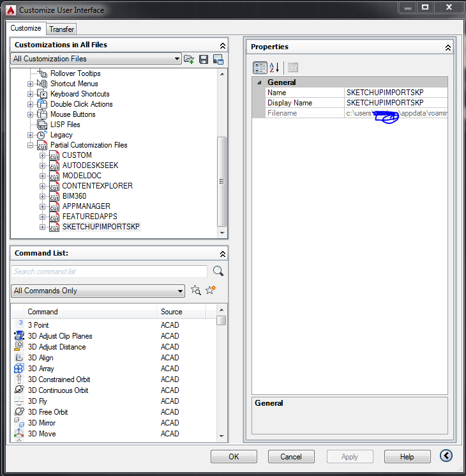The width and height of the screenshot is (466, 476).
Task: Select the Customize tab
Action: (x=26, y=28)
